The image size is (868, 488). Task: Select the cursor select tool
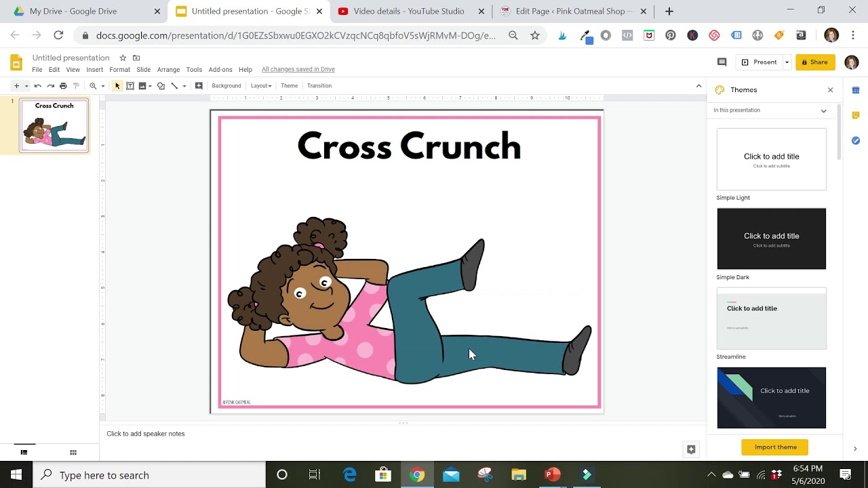point(117,85)
